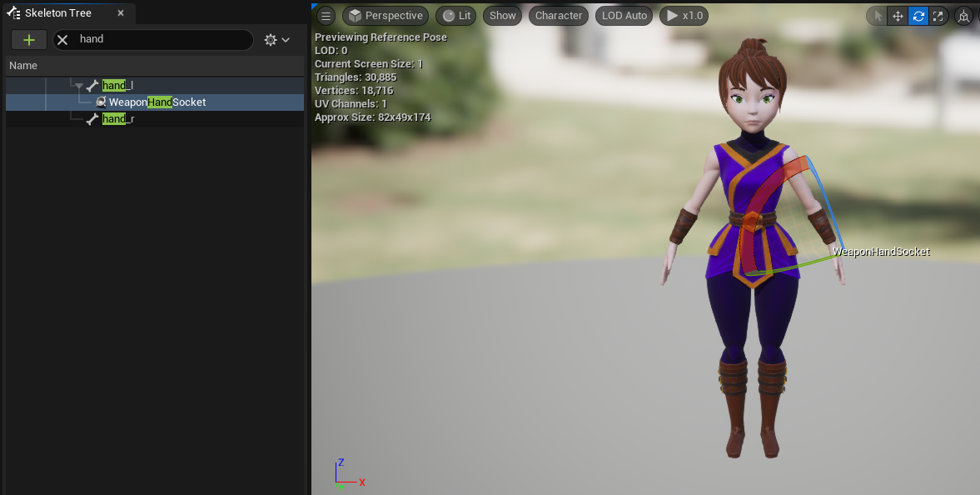Open the Lit view mode dropdown

point(456,16)
